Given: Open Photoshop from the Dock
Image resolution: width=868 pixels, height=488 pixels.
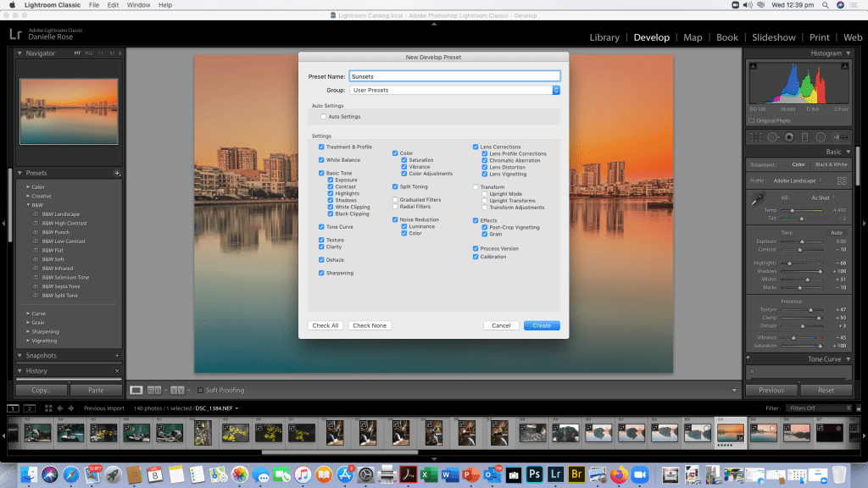Looking at the screenshot, I should pyautogui.click(x=535, y=474).
